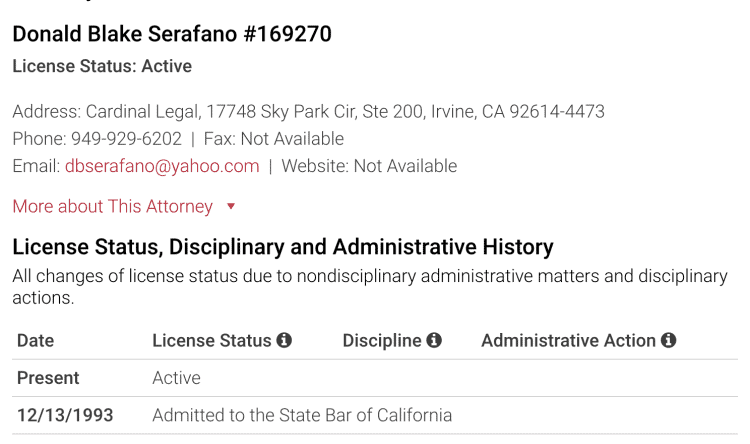This screenshot has width=750, height=444.
Task: Click the Discipline column header text
Action: (x=382, y=341)
